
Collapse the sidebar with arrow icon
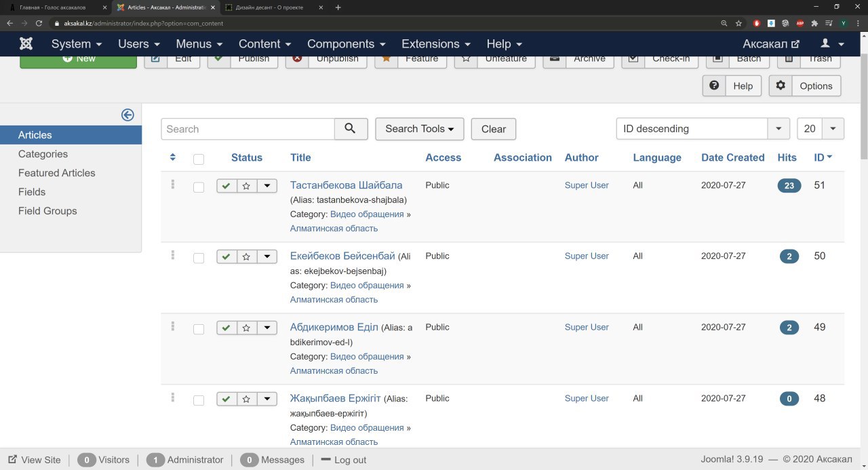point(127,115)
